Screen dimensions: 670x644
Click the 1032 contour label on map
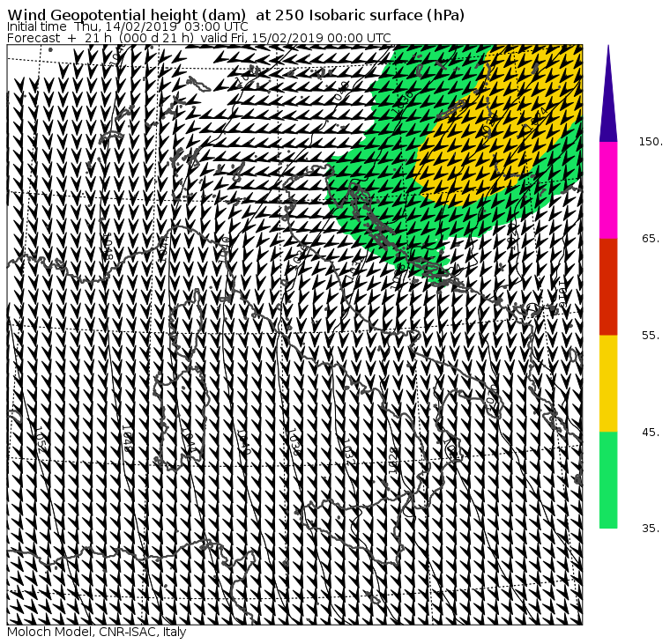(x=349, y=451)
